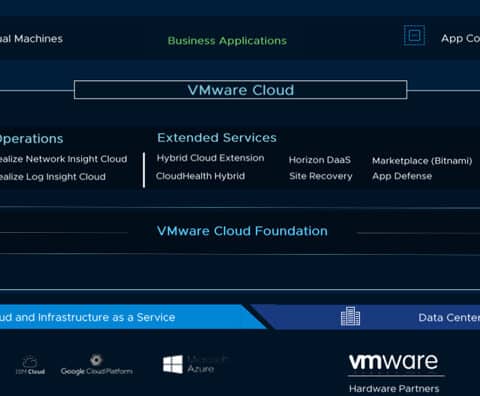Click Marketplace (Bitnami)
The height and width of the screenshot is (396, 480).
click(x=422, y=161)
